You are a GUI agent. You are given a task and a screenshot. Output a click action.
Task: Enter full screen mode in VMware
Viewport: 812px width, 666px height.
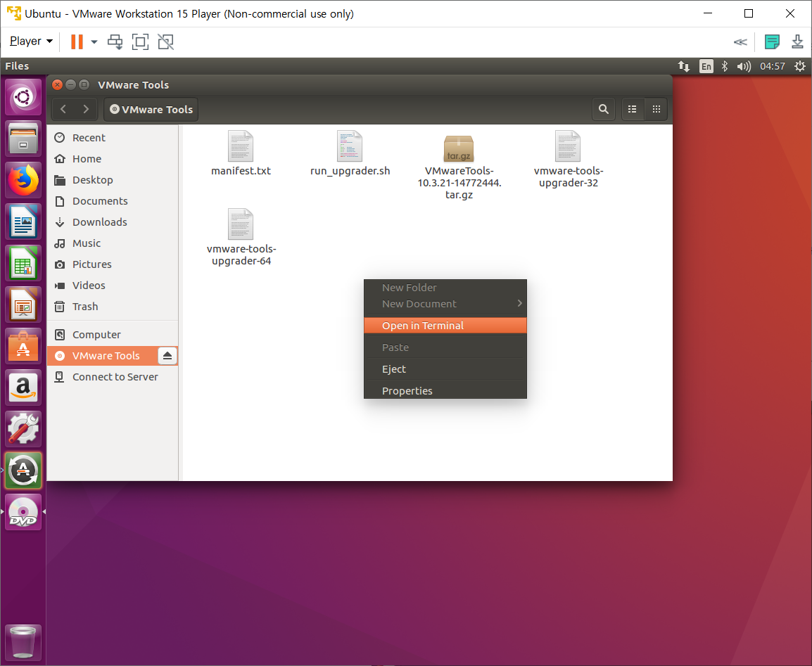140,41
